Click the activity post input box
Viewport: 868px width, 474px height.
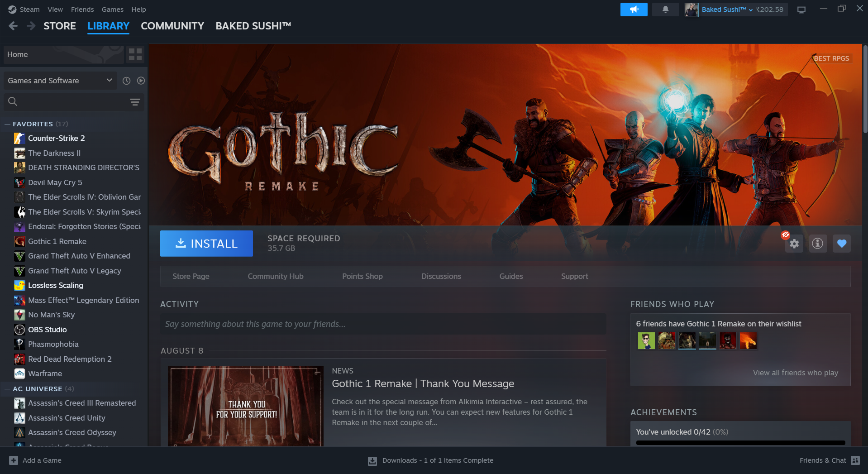pos(383,324)
